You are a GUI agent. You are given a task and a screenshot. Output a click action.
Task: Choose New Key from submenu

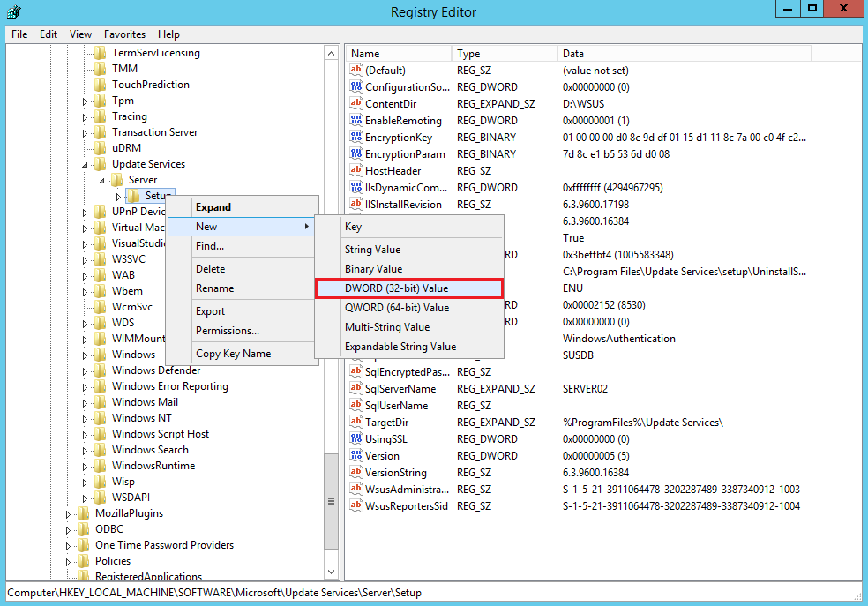[x=409, y=227]
